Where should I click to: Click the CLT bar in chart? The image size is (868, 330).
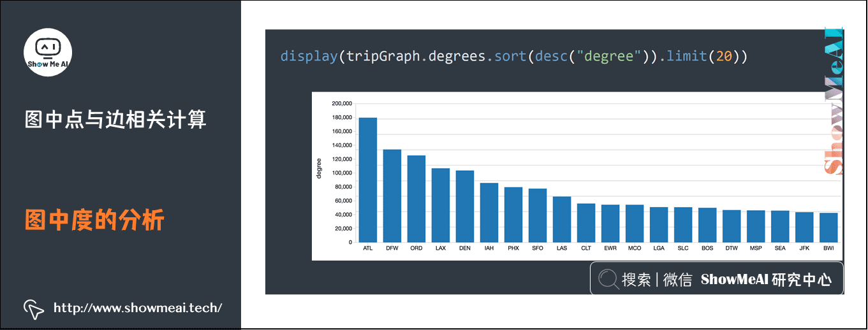point(586,223)
